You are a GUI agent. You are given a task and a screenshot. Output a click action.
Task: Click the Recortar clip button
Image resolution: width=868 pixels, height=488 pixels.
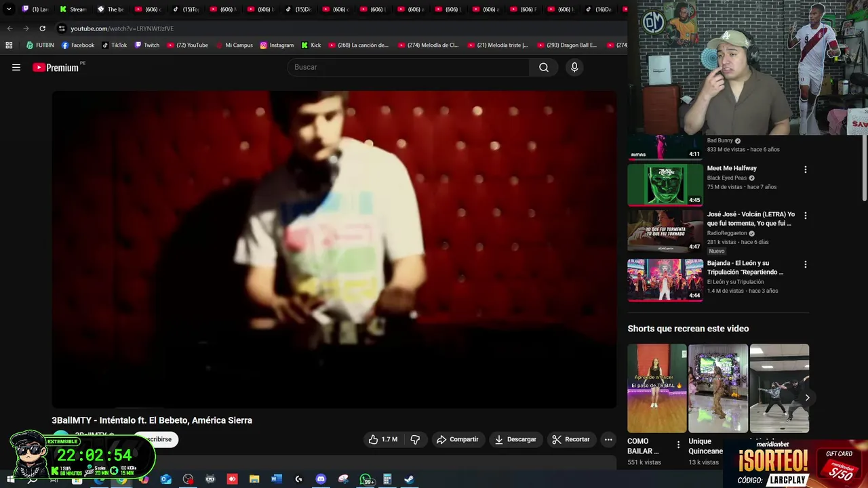pos(571,439)
